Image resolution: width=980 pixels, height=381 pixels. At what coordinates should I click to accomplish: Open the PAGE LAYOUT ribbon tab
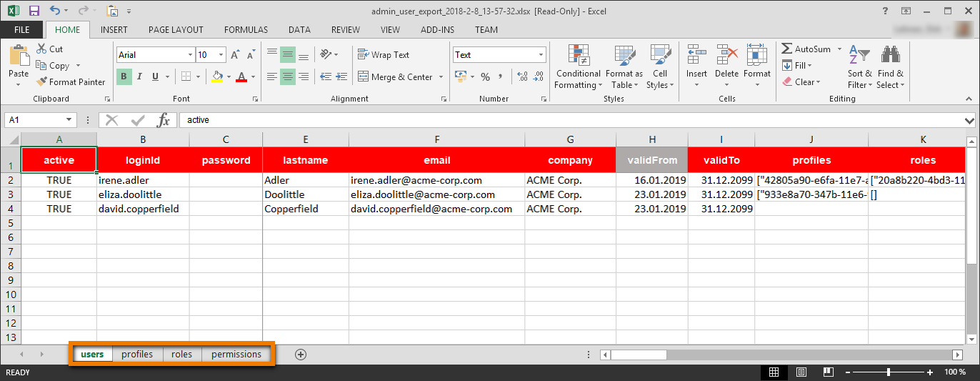coord(176,30)
